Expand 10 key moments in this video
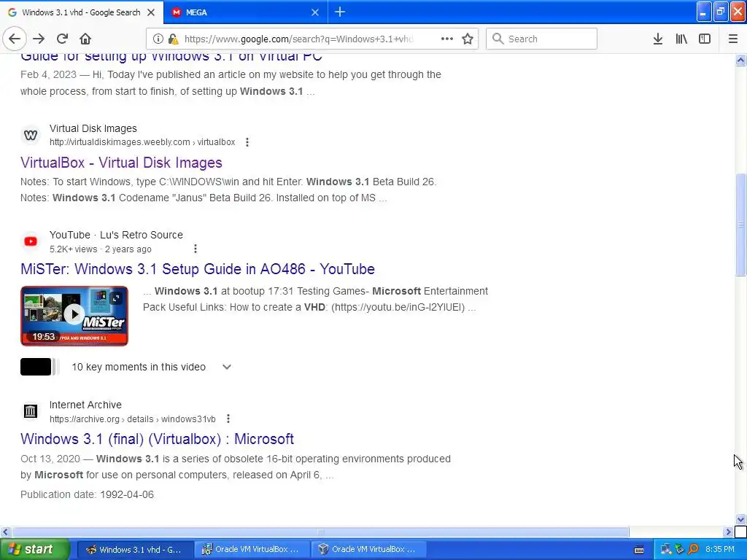This screenshot has height=560, width=747. click(227, 367)
